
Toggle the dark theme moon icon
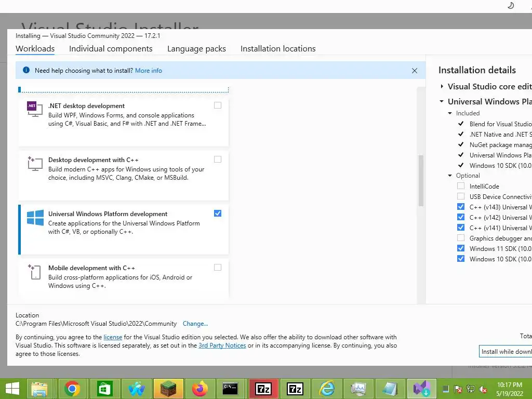[511, 5]
